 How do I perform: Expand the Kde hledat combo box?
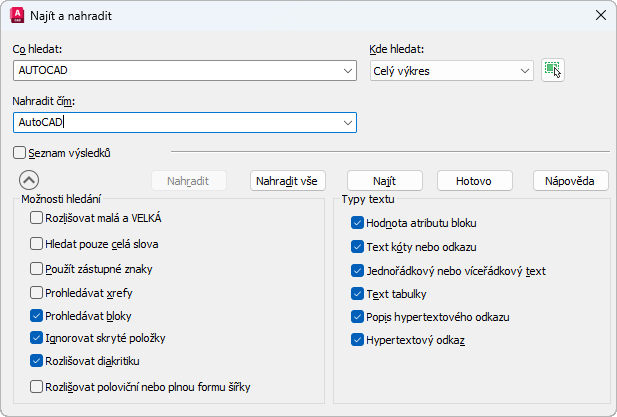[x=525, y=70]
